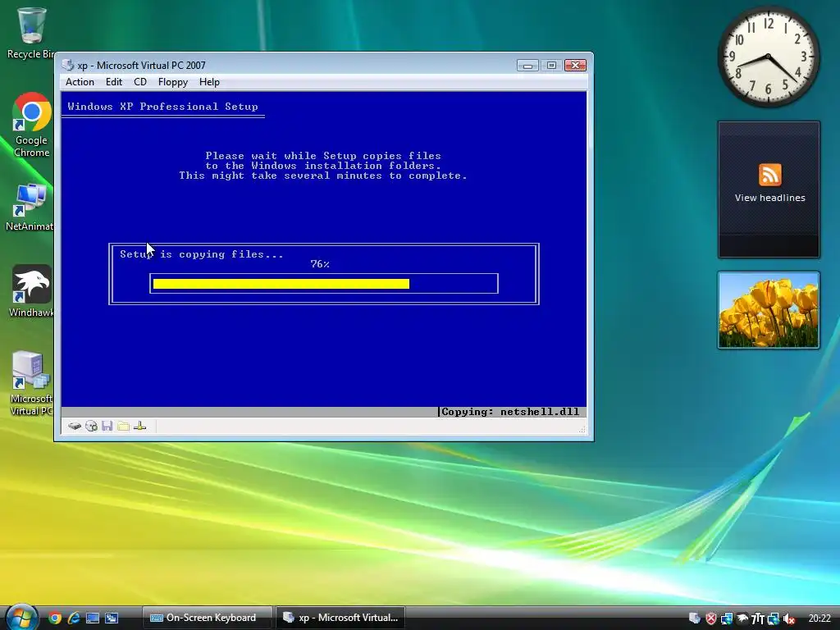This screenshot has height=630, width=840.
Task: Click the 'Copying: netshell.dll' status text
Action: pos(510,412)
